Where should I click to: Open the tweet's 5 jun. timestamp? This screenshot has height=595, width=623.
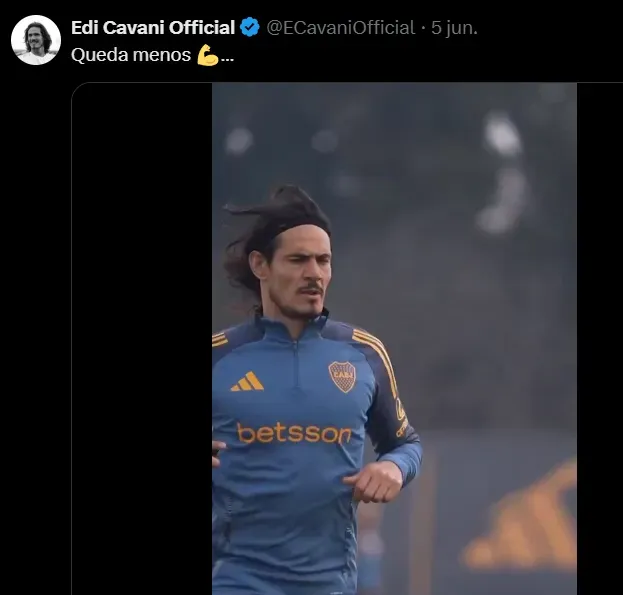(454, 28)
